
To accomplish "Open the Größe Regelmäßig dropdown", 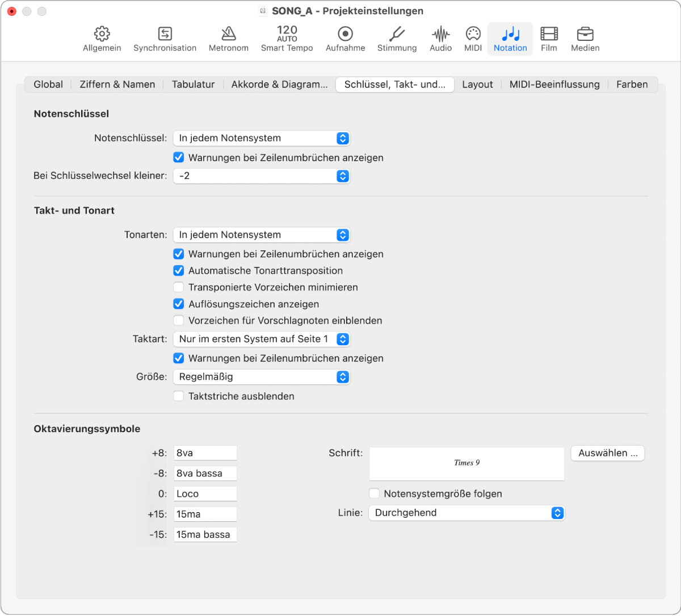I will tap(262, 377).
